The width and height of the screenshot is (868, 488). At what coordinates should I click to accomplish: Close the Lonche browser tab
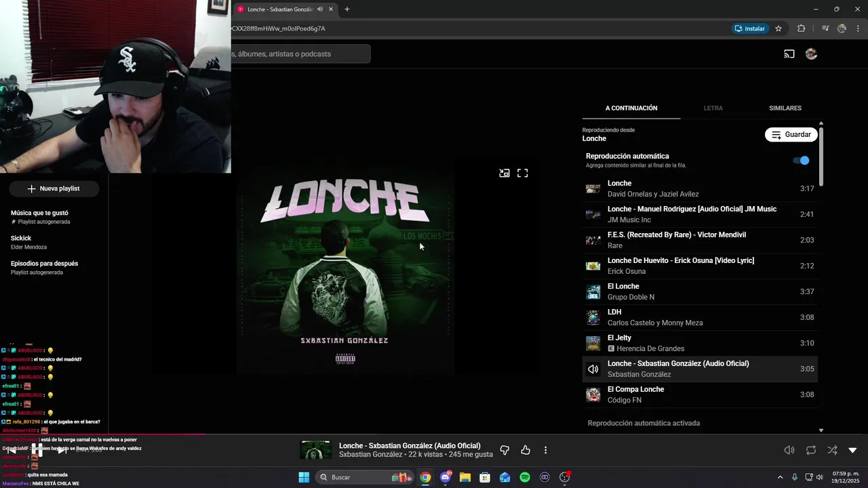(x=331, y=9)
